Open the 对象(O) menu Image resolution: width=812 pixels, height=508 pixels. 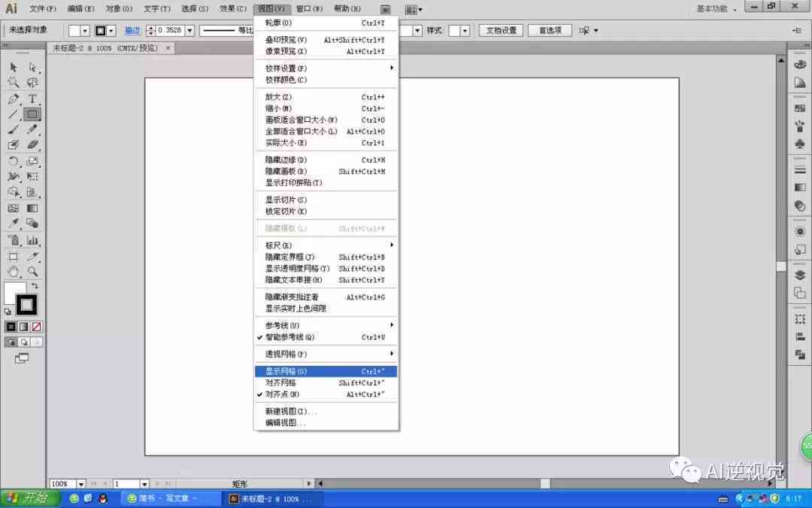tap(119, 9)
